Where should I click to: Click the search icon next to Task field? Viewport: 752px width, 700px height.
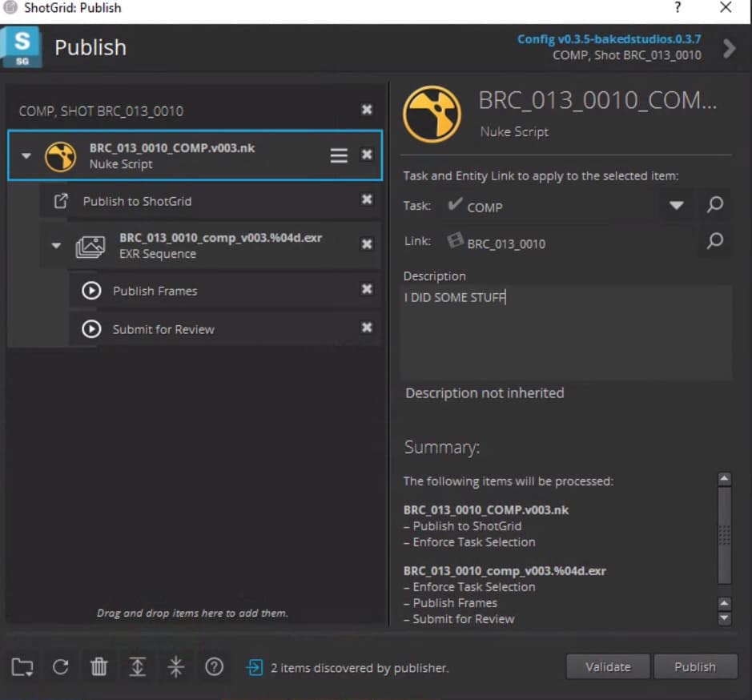[x=714, y=205]
